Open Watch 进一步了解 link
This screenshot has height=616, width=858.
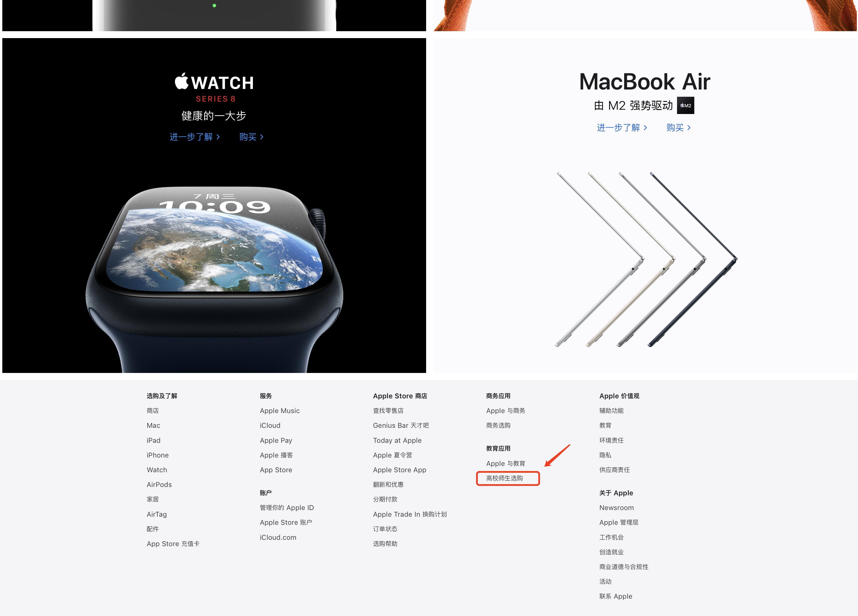point(195,137)
